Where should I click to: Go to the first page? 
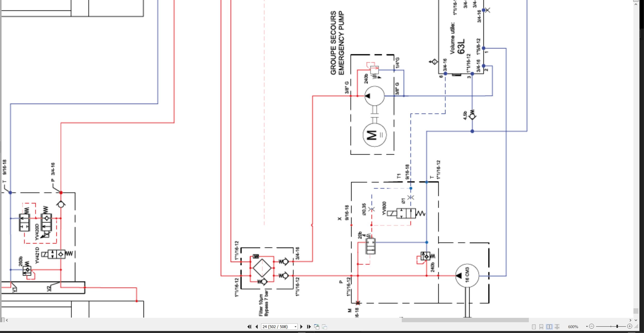coord(249,327)
